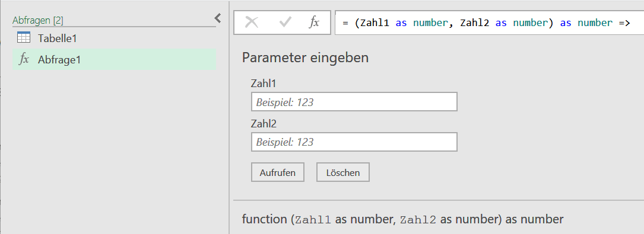Click the Löschen button

point(343,172)
